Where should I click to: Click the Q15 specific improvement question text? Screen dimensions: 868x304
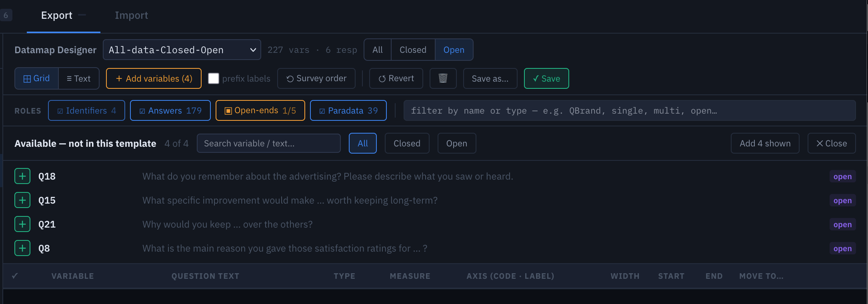point(290,200)
